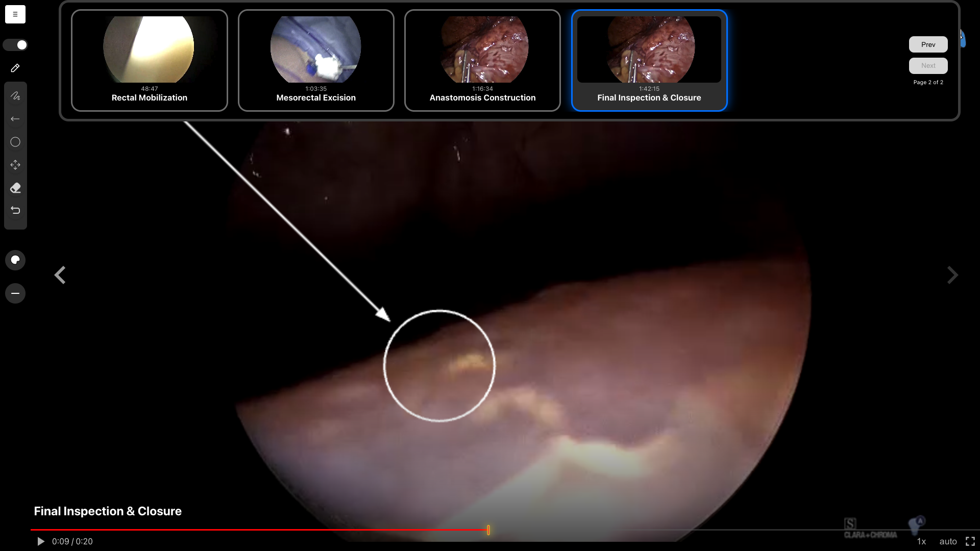Click the 1:16:34 timestamp label
Viewport: 980px width, 551px height.
482,89
